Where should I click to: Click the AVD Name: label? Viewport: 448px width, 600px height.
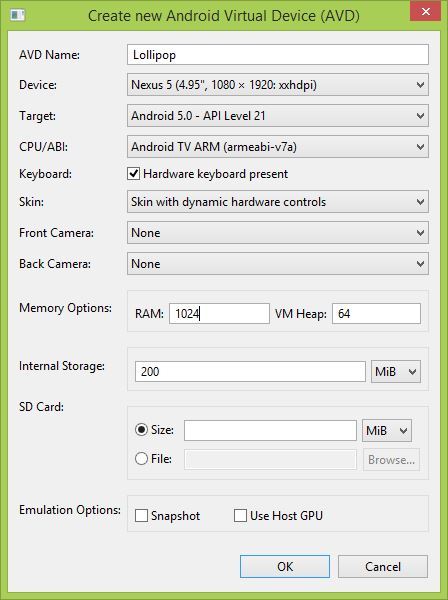tap(49, 55)
